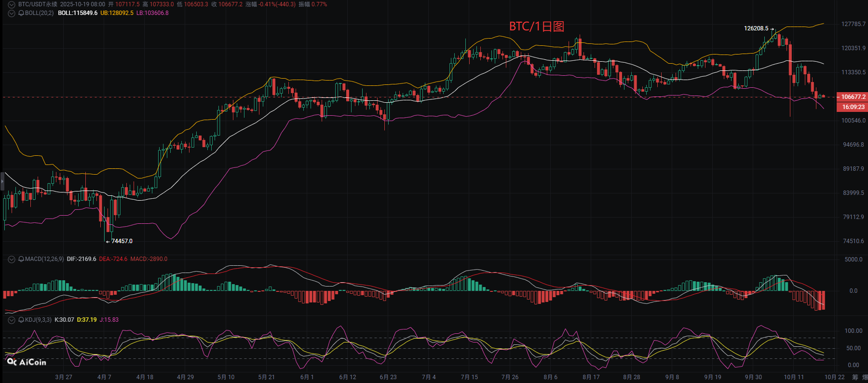
Task: Open KDJ(9,3,3) indicator settings label
Action: tap(38, 320)
